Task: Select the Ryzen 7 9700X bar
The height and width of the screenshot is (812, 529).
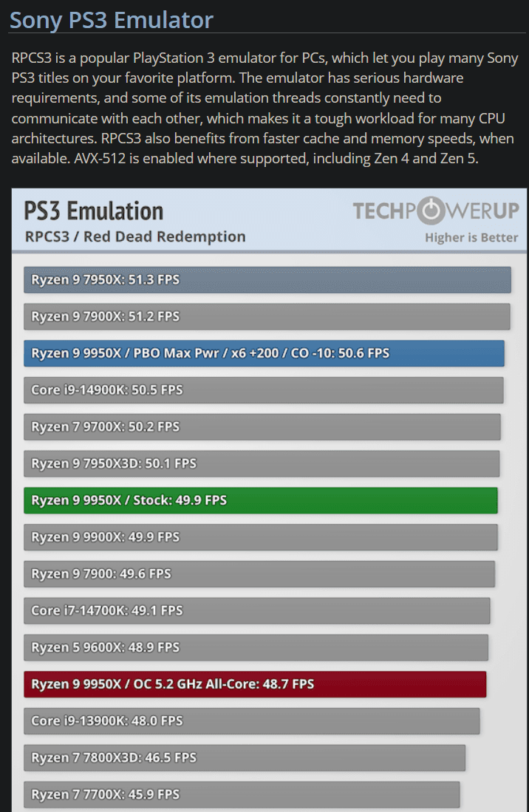Action: [262, 427]
